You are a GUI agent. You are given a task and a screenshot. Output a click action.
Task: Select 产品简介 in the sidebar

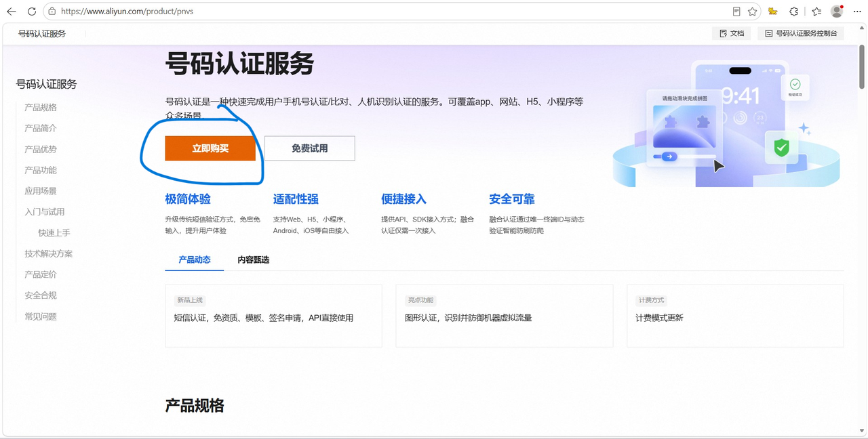coord(41,128)
